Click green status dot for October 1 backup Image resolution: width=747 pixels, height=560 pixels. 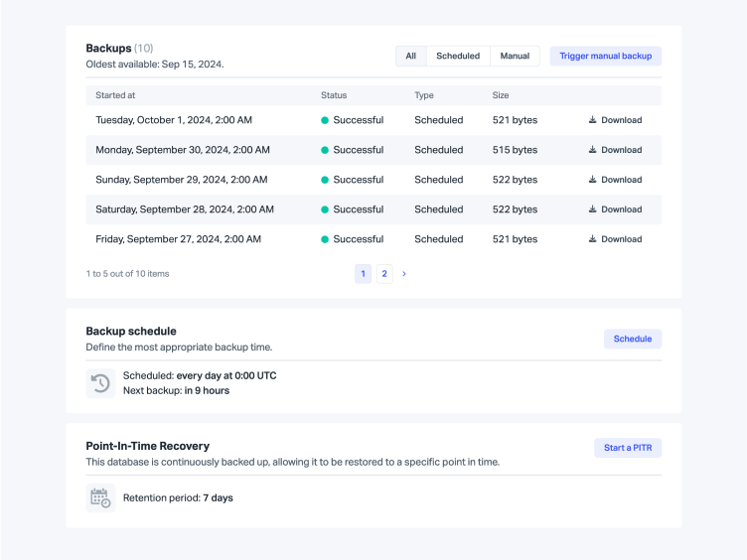(x=325, y=120)
